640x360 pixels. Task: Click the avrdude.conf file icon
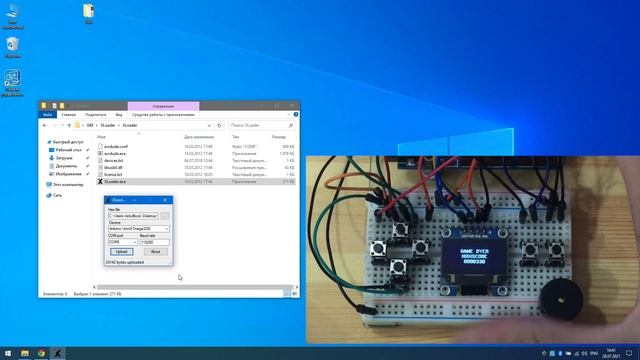click(x=100, y=147)
